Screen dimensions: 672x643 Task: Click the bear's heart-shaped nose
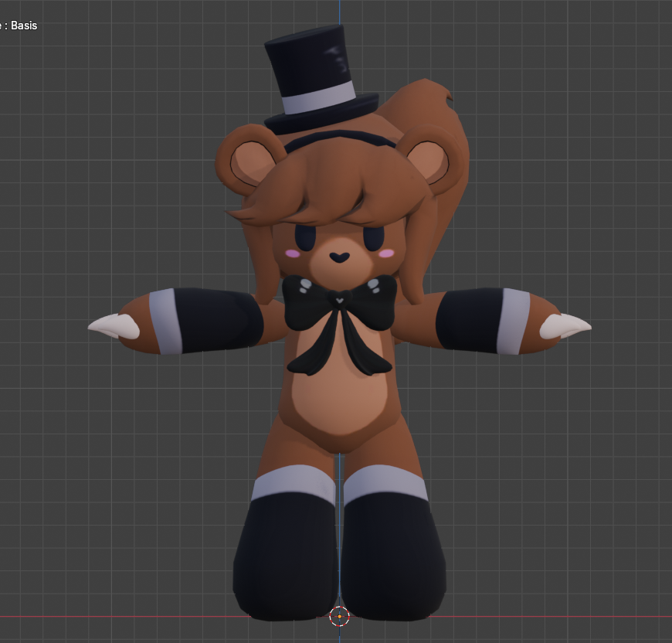pyautogui.click(x=339, y=257)
